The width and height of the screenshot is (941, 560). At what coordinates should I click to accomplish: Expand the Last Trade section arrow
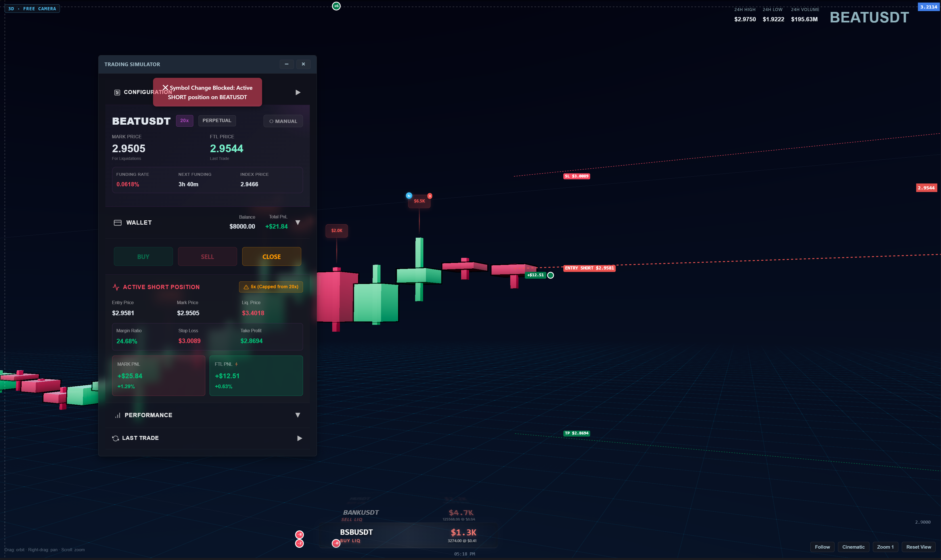pyautogui.click(x=300, y=438)
